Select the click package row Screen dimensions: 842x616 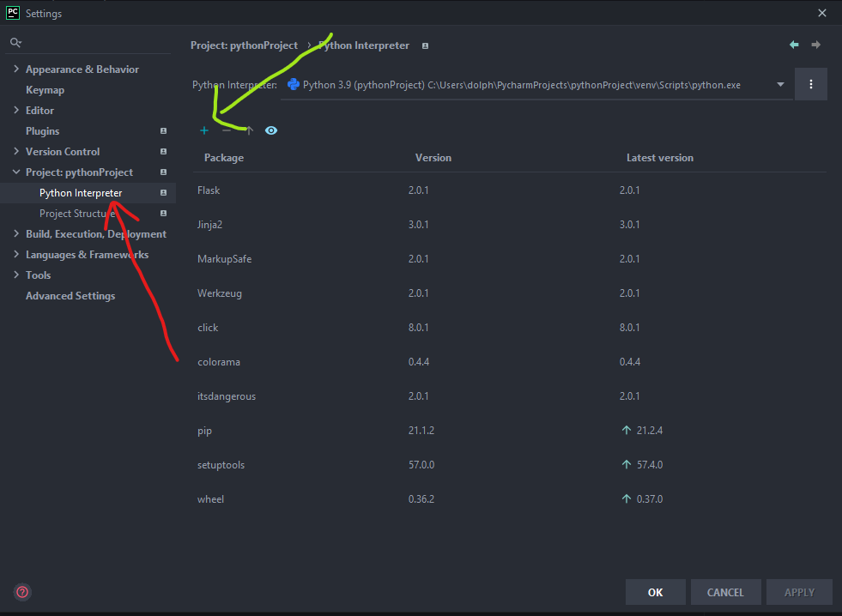[x=509, y=328]
